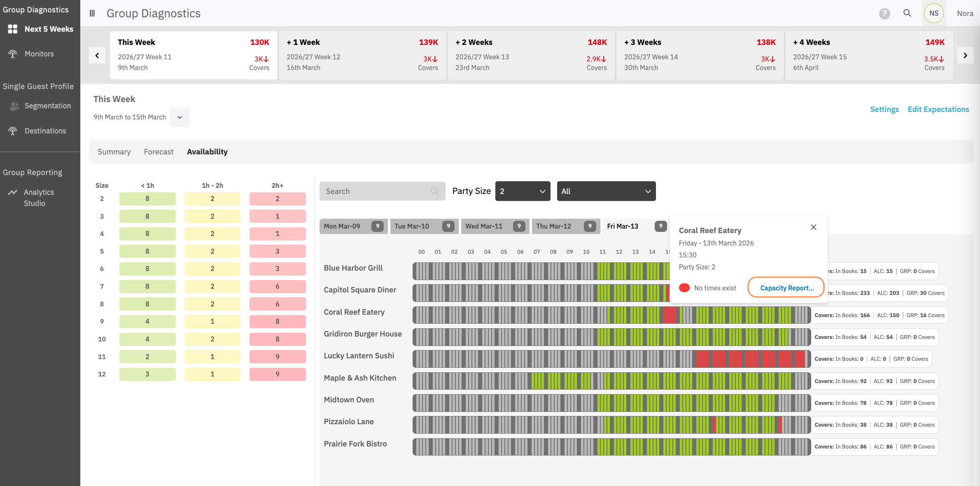980x486 pixels.
Task: Open search via top magnifier icon
Action: pyautogui.click(x=907, y=13)
